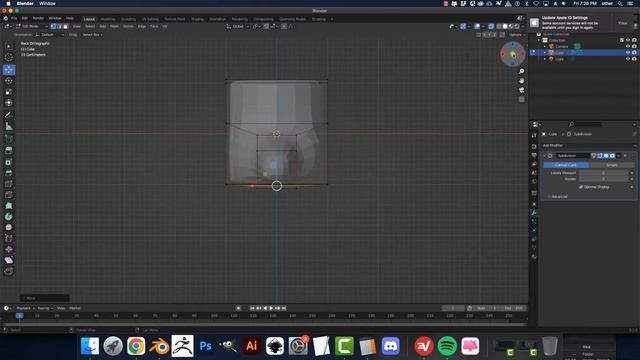Select the Move tool in the left toolbar
The height and width of the screenshot is (360, 640).
click(9, 70)
